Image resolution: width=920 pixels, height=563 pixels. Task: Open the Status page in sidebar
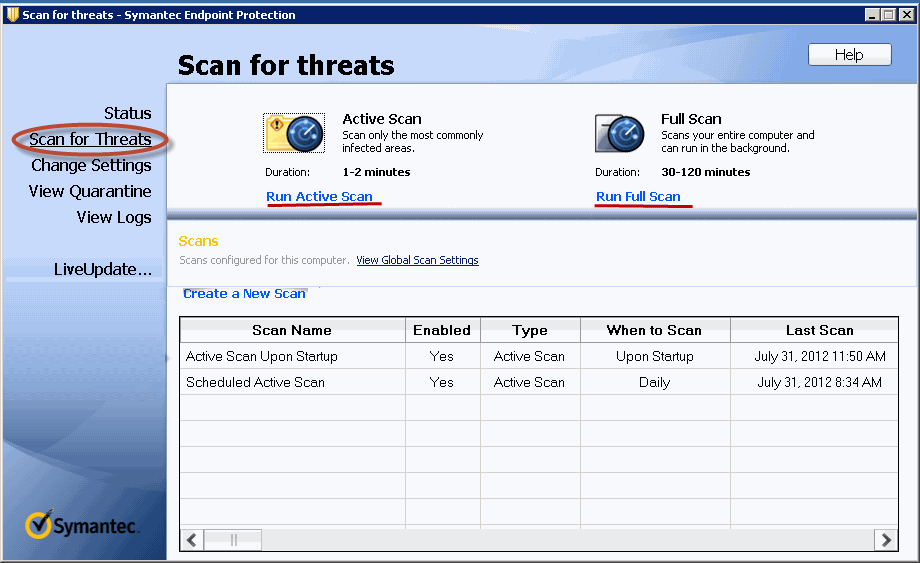coord(127,114)
